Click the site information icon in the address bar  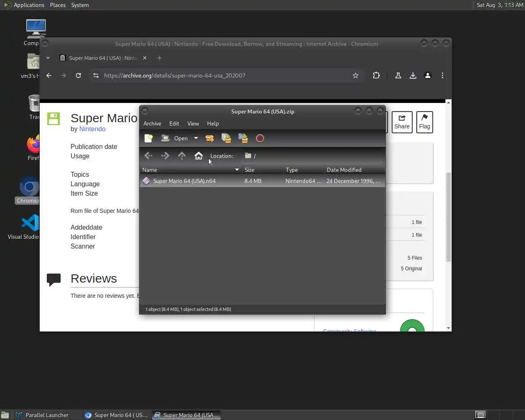tap(96, 75)
